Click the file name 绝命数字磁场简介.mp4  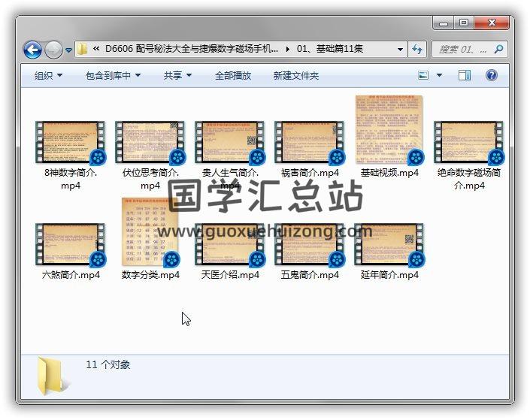469,179
